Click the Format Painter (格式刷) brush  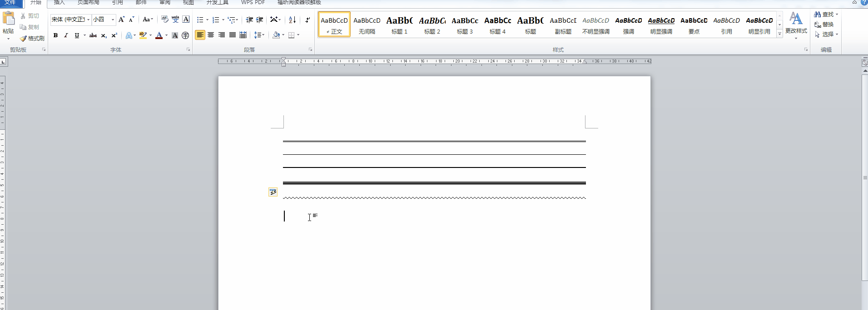[32, 39]
